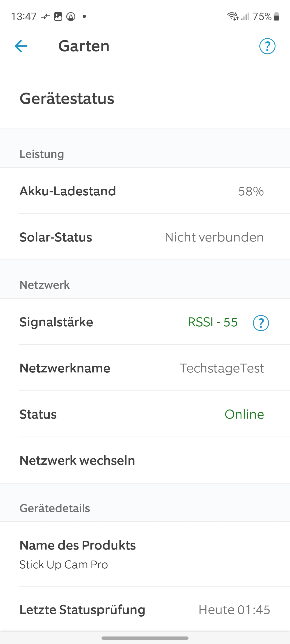Tap the green Online status text
The width and height of the screenshot is (290, 644).
pyautogui.click(x=244, y=414)
